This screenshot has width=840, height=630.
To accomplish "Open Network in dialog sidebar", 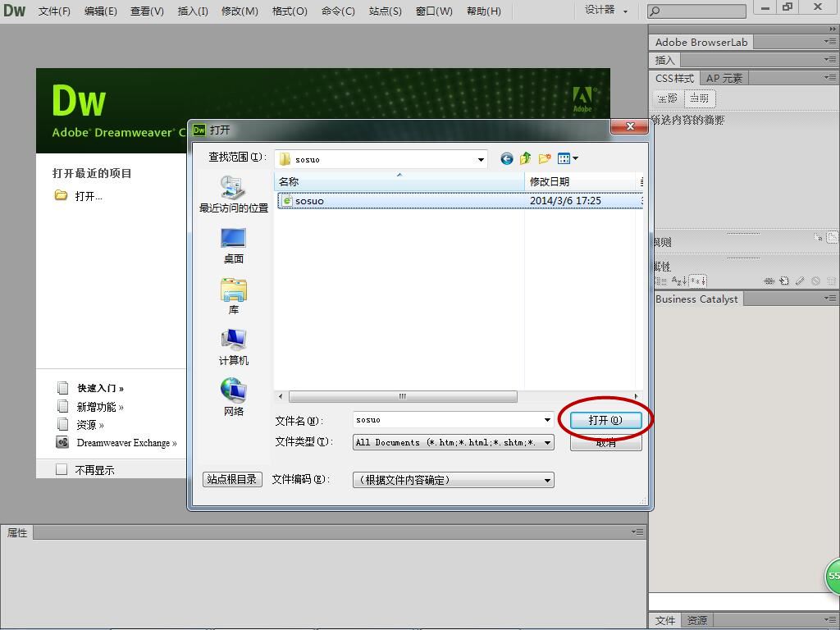I will pyautogui.click(x=234, y=398).
